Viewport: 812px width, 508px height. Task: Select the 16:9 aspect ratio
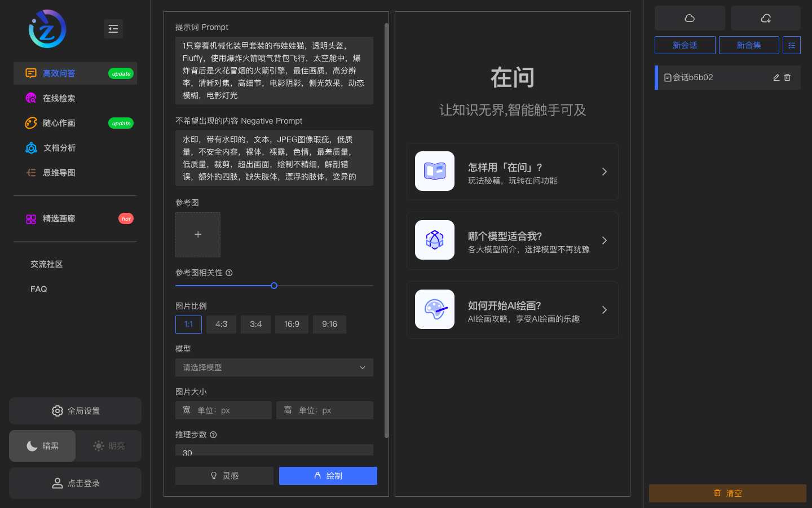(292, 324)
